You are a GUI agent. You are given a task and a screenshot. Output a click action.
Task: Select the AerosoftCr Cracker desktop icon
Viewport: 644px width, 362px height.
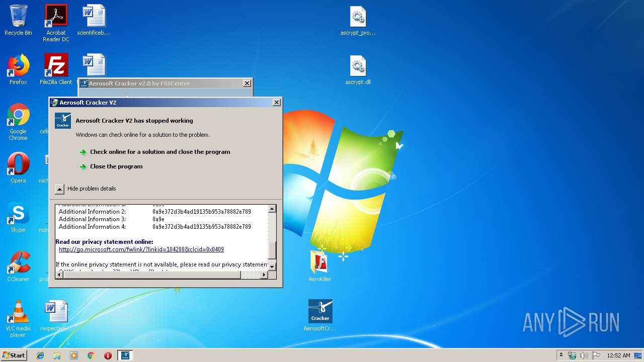coord(320,316)
